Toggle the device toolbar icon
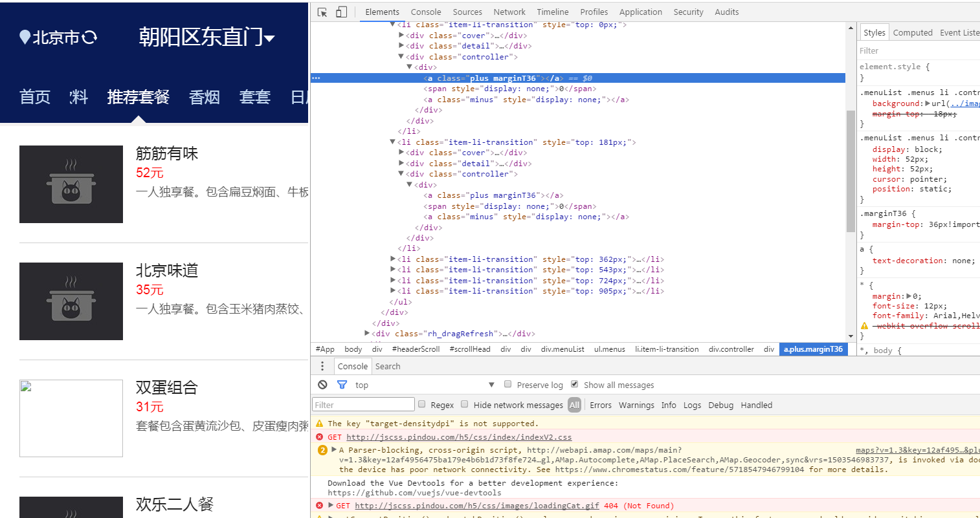 [x=342, y=12]
